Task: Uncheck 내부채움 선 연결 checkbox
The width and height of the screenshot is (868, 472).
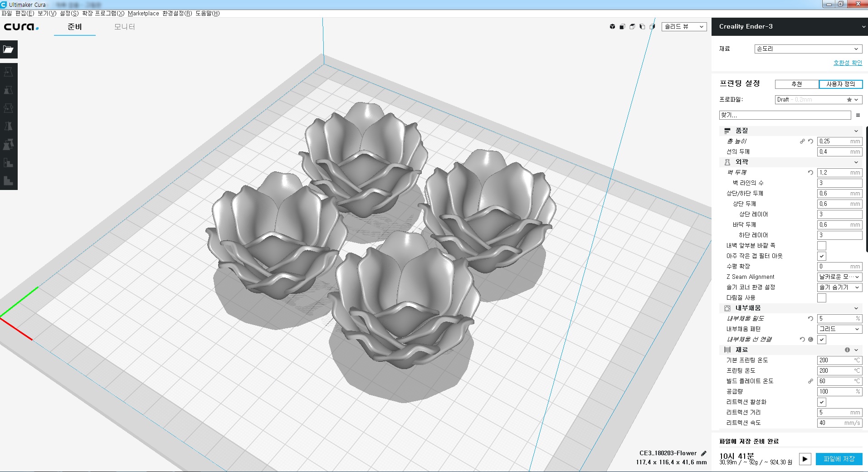Action: click(x=822, y=340)
